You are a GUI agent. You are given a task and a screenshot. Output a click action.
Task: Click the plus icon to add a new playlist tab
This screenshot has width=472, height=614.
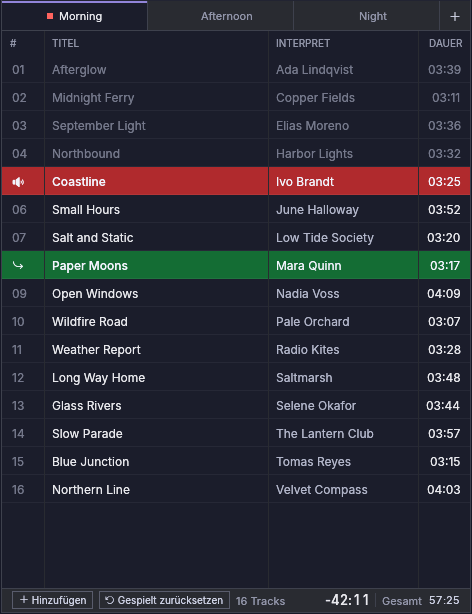coord(455,16)
